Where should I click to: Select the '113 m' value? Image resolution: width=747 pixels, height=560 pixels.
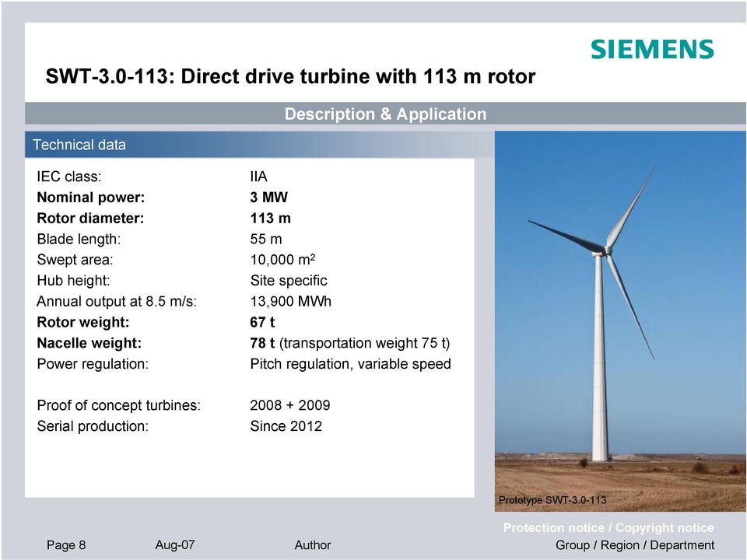(270, 218)
